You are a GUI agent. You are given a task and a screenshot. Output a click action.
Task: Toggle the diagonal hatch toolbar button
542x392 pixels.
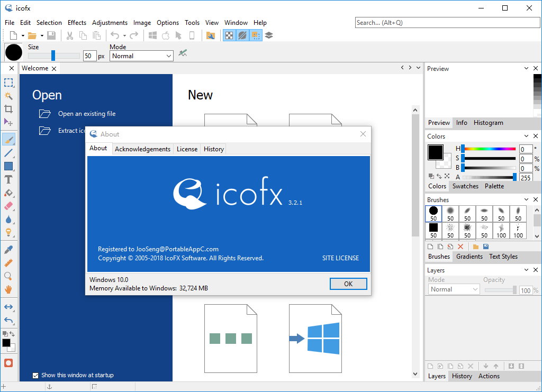click(x=242, y=35)
